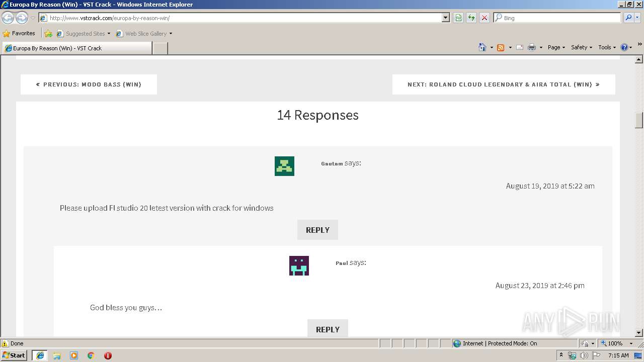This screenshot has height=362, width=644.
Task: Click the vertical scrollbar thumb
Action: (639, 120)
